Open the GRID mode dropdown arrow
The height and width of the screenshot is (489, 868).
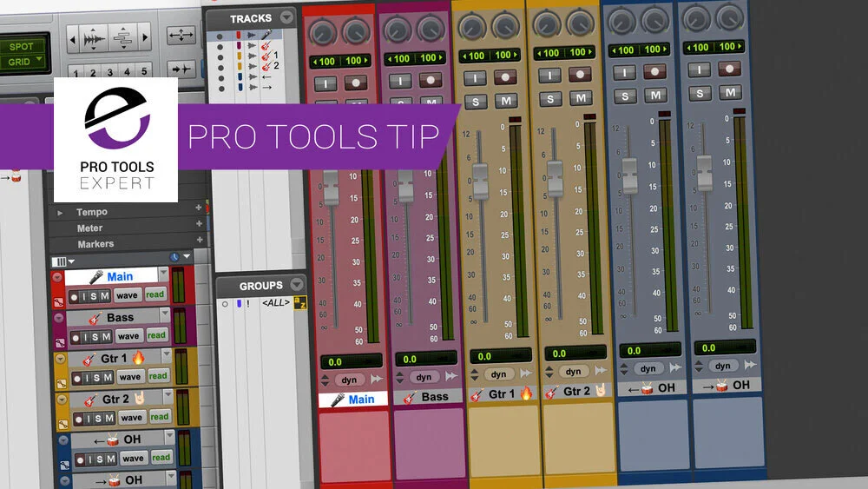tap(39, 59)
